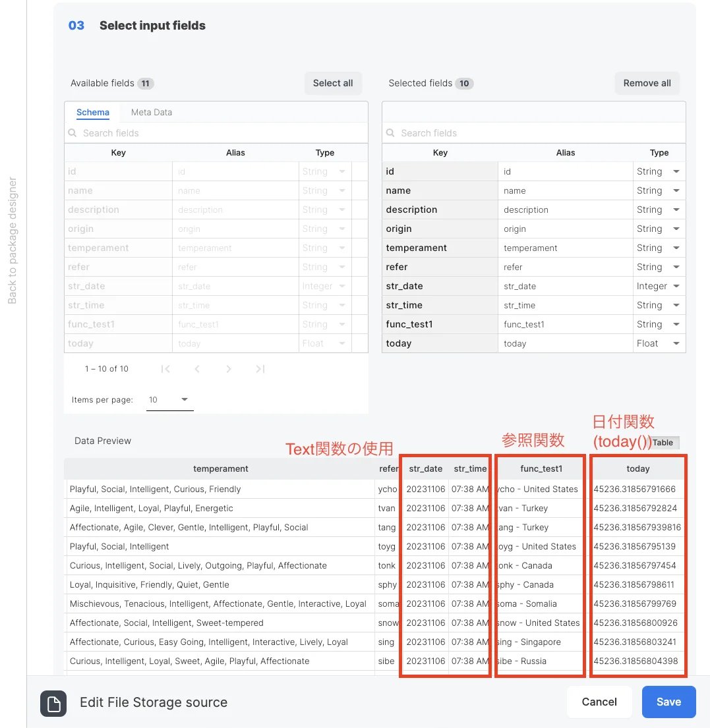Select the func_test1 key in Selected fields
This screenshot has width=710, height=728.
click(440, 325)
